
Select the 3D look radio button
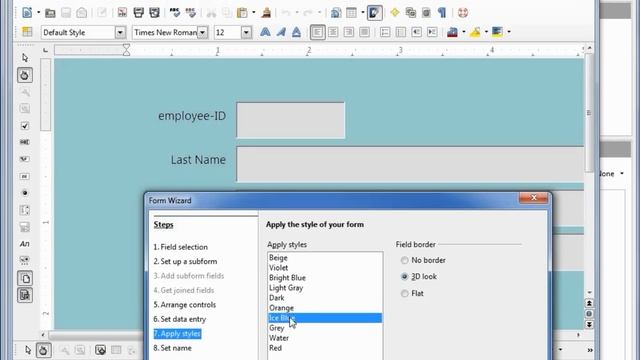(x=404, y=276)
